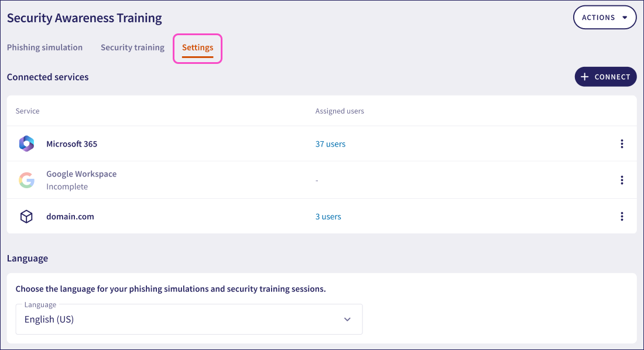Viewport: 644px width, 350px height.
Task: Open the Google Workspace row options menu
Action: [x=622, y=180]
